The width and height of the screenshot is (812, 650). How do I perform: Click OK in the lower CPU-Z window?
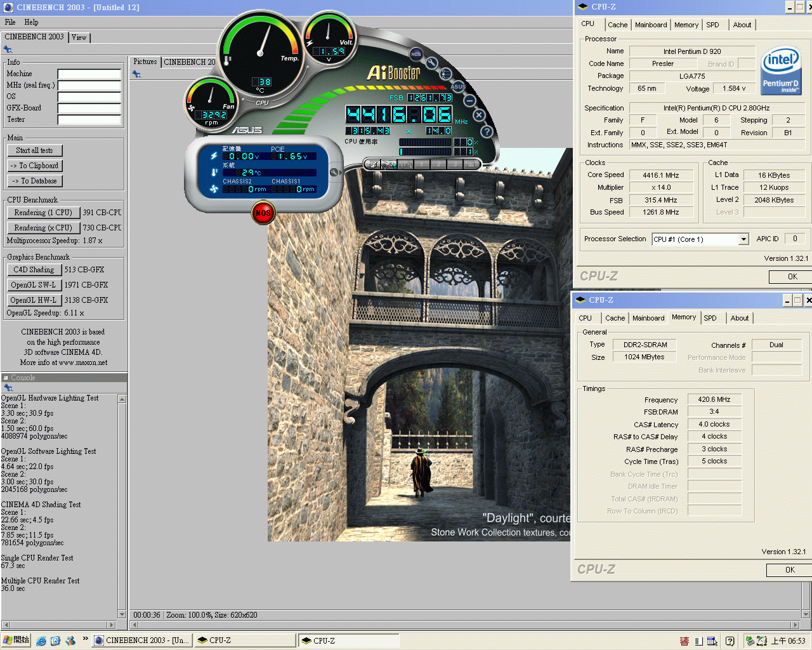click(789, 570)
